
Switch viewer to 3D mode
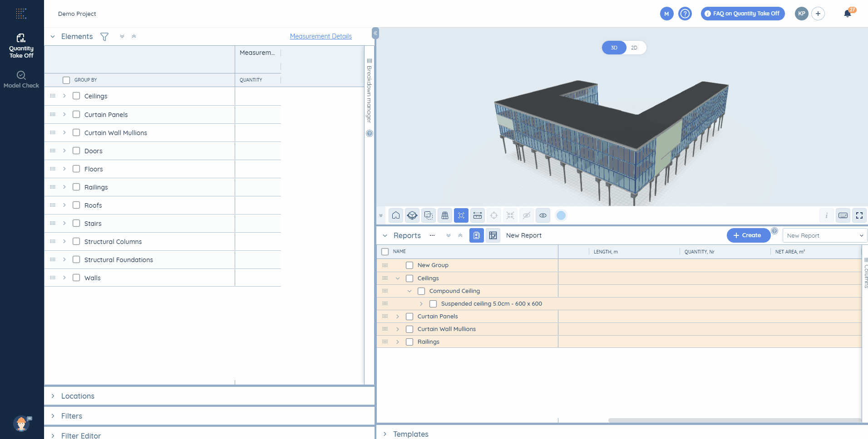click(x=614, y=48)
